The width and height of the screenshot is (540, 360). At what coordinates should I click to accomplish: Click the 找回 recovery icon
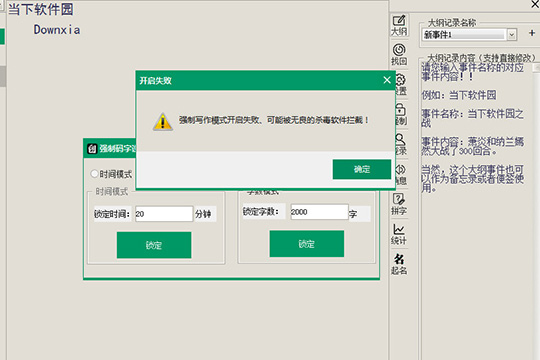click(x=399, y=55)
